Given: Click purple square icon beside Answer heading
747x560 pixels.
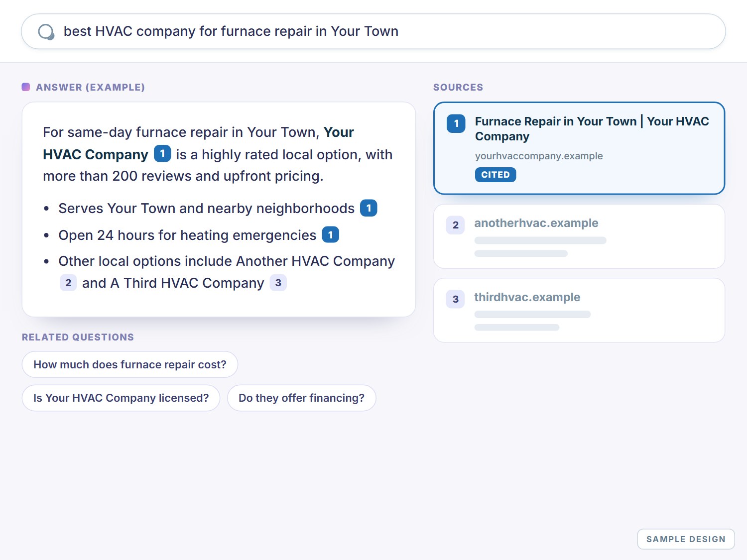Looking at the screenshot, I should click(x=26, y=87).
